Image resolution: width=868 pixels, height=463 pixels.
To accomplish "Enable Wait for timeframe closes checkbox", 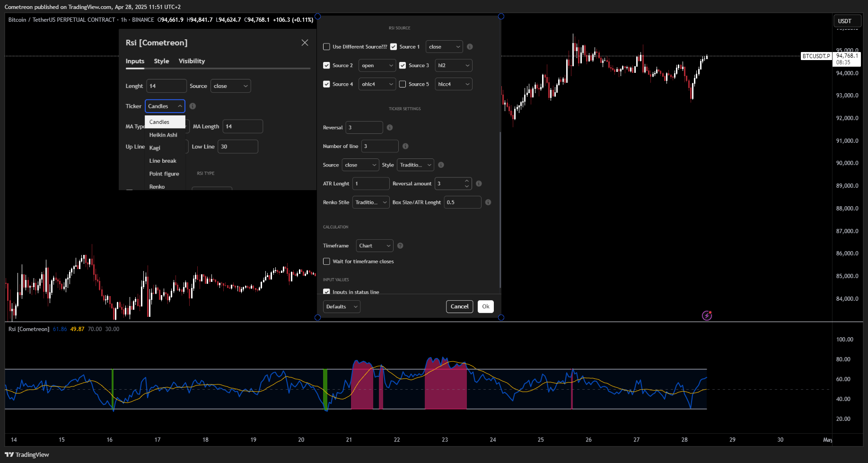I will [x=326, y=262].
